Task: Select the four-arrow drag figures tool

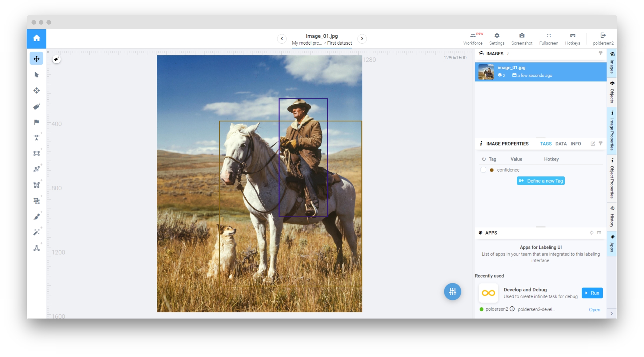Action: (x=37, y=90)
